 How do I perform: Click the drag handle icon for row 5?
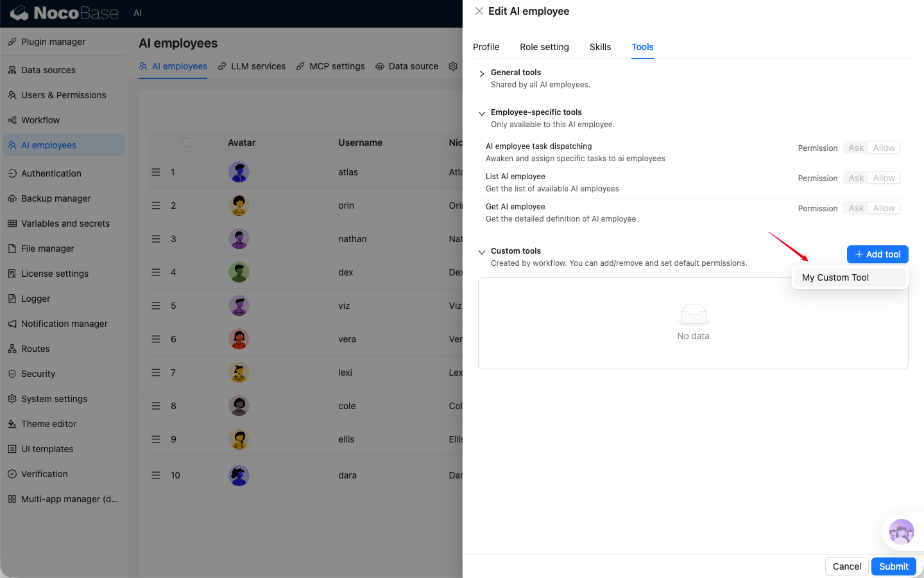coord(156,306)
